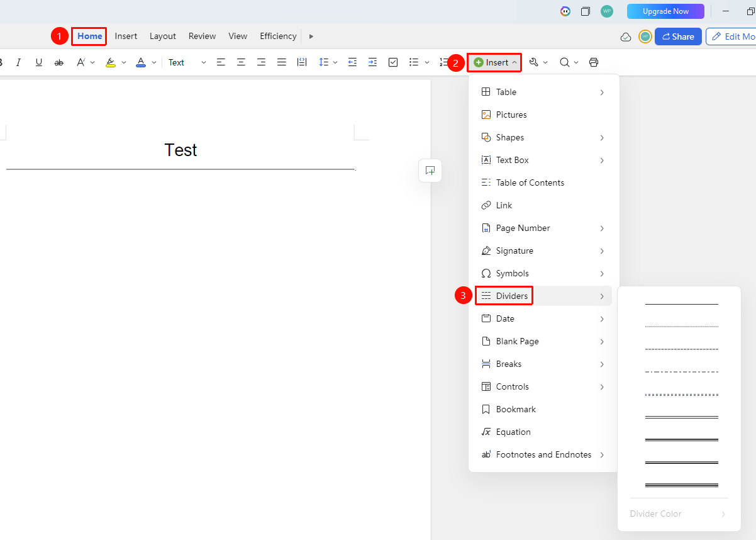Apply bulleted list formatting
Viewport: 756px width, 540px height.
pos(413,62)
